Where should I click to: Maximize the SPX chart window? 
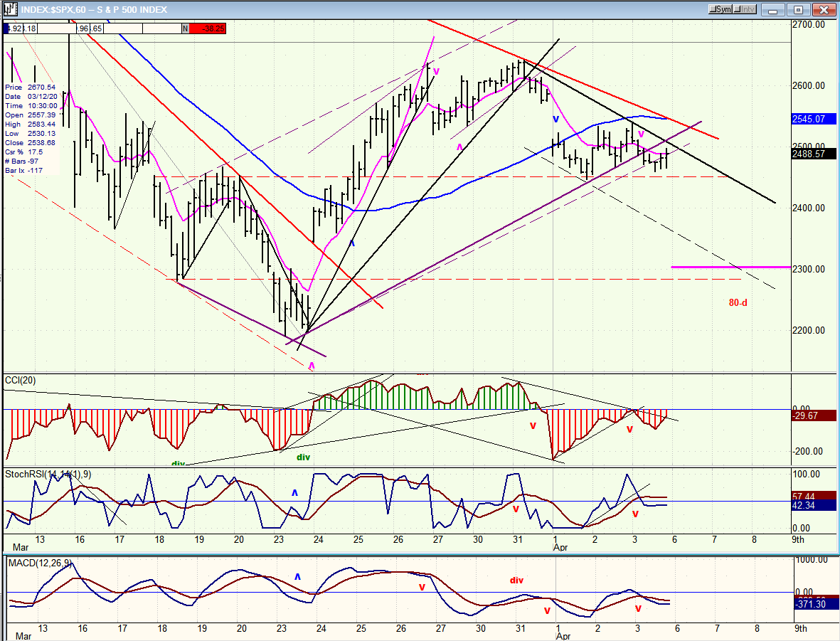pos(798,10)
